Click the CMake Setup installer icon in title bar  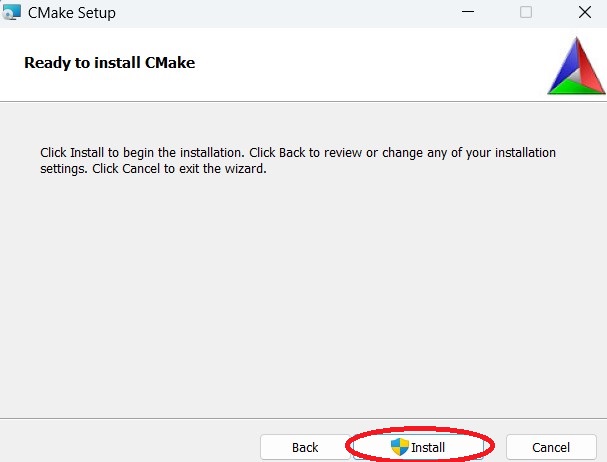point(13,13)
